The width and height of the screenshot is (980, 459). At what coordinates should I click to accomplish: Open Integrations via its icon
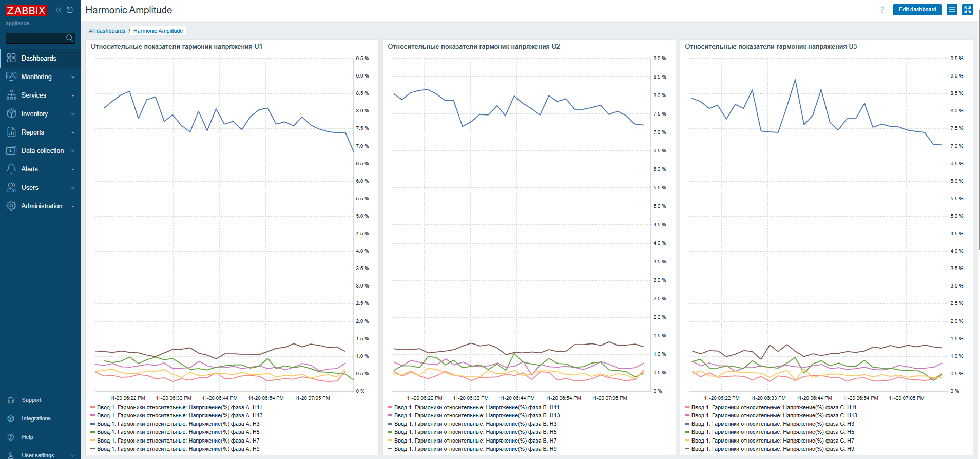11,418
